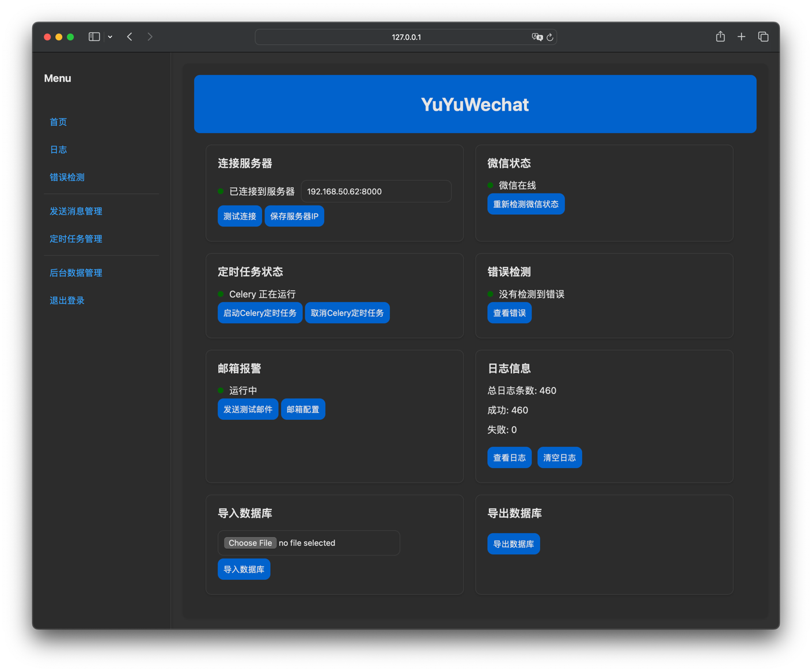Image resolution: width=812 pixels, height=672 pixels.
Task: Click the 微信在线 status text
Action: (517, 185)
